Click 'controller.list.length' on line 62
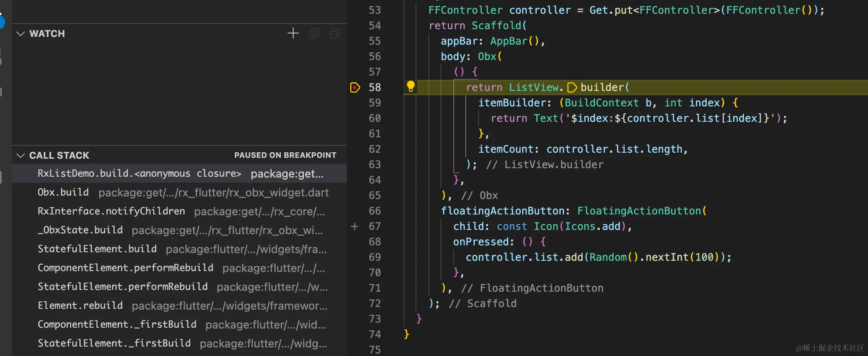868x356 pixels. click(x=614, y=149)
